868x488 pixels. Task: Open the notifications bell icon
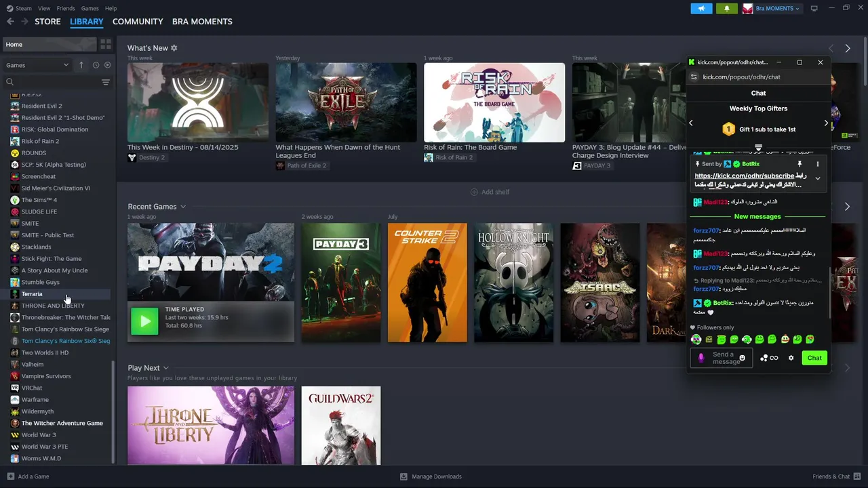coord(727,8)
